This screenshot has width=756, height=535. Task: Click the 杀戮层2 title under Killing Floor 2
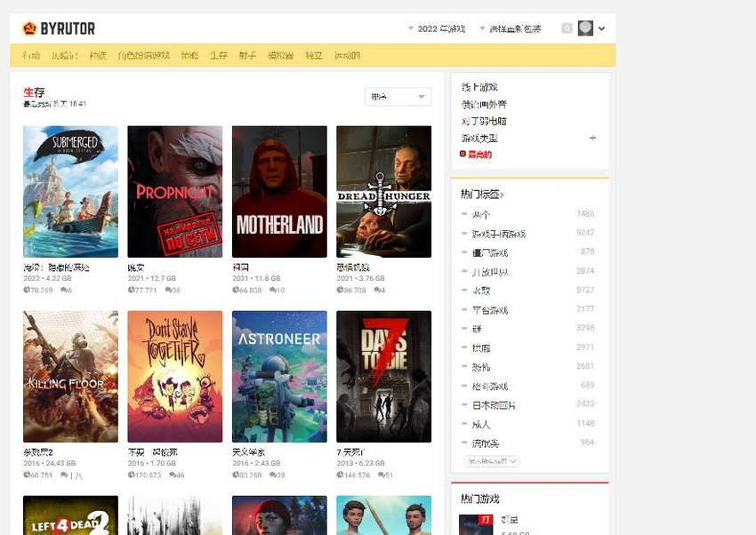coord(38,452)
